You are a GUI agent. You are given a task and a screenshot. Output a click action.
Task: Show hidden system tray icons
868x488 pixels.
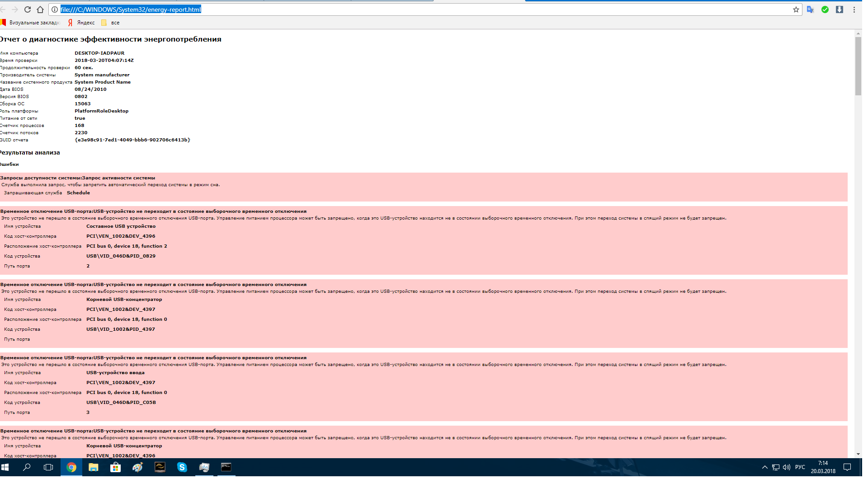pos(764,467)
